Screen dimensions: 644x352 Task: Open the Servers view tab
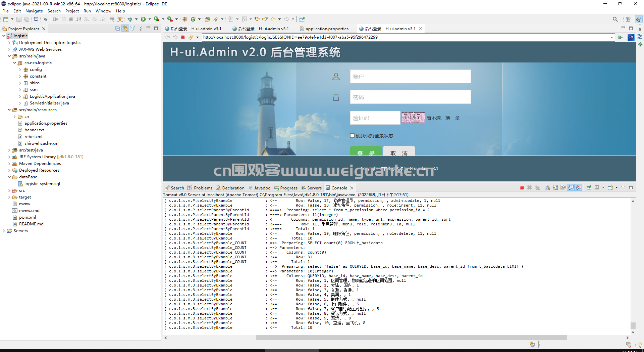click(311, 188)
